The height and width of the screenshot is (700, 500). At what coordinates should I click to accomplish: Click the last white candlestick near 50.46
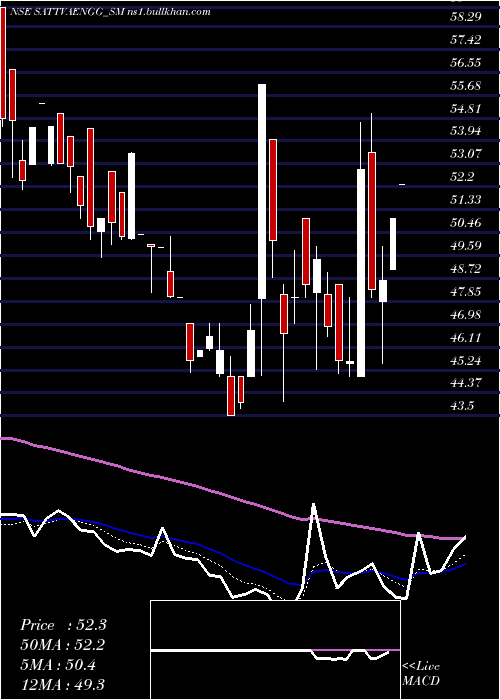[393, 244]
